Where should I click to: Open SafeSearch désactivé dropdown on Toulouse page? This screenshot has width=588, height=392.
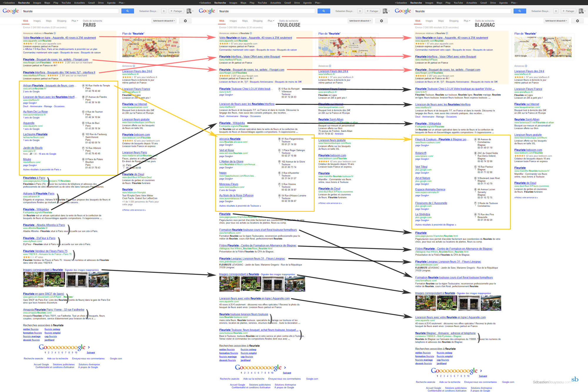click(x=360, y=21)
